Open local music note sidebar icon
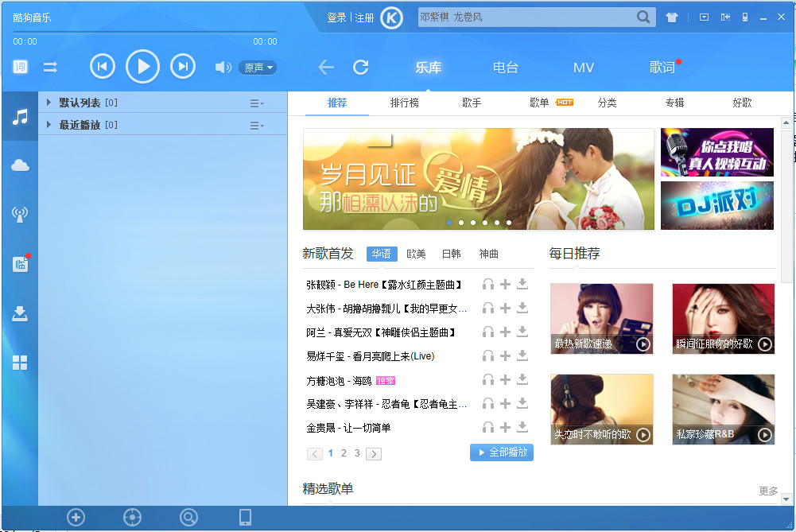Screen dimensions: 796x532 [21, 117]
